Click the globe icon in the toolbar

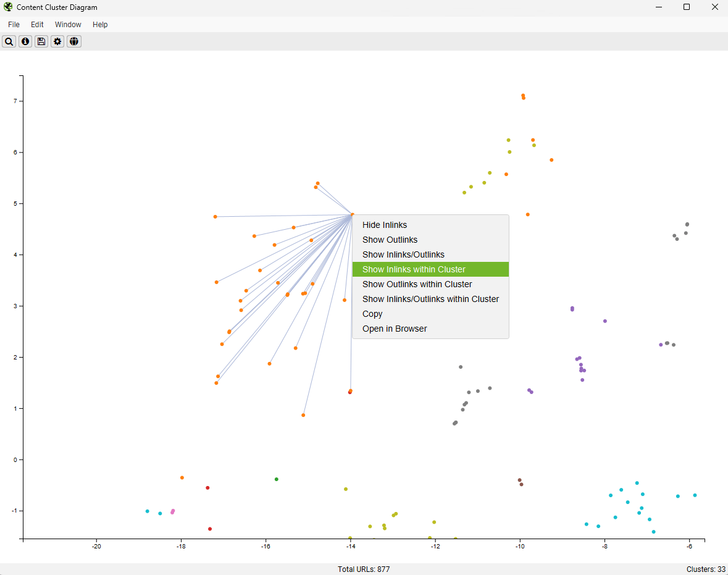74,41
